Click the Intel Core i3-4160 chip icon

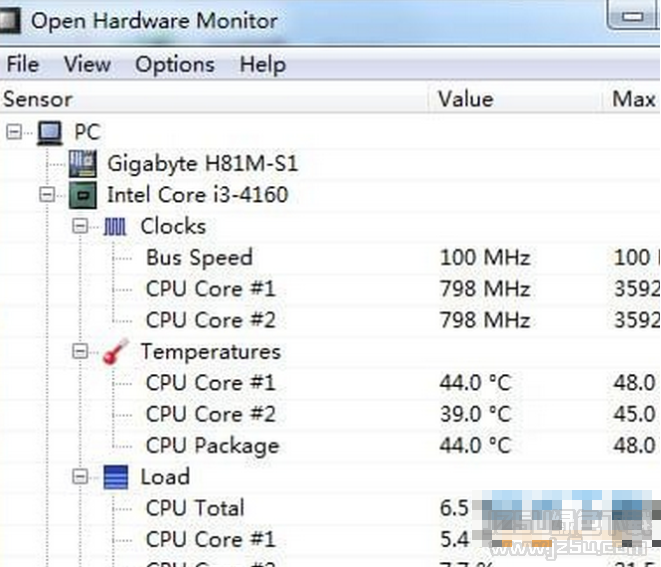tap(83, 194)
